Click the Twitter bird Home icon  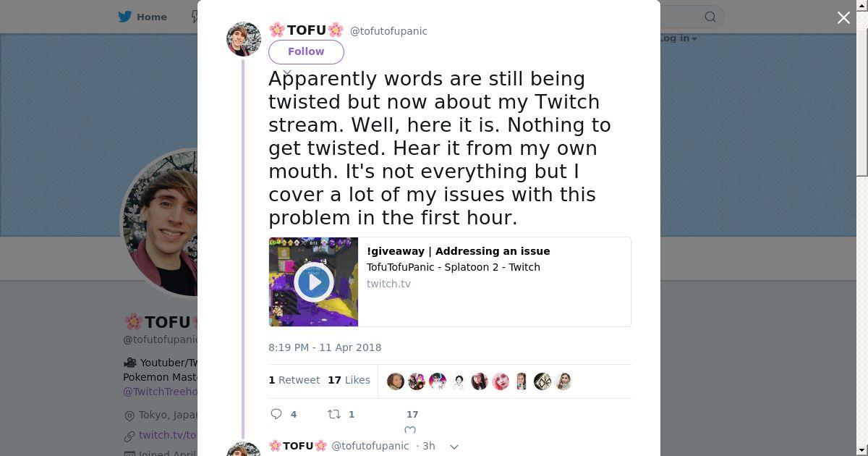click(127, 17)
